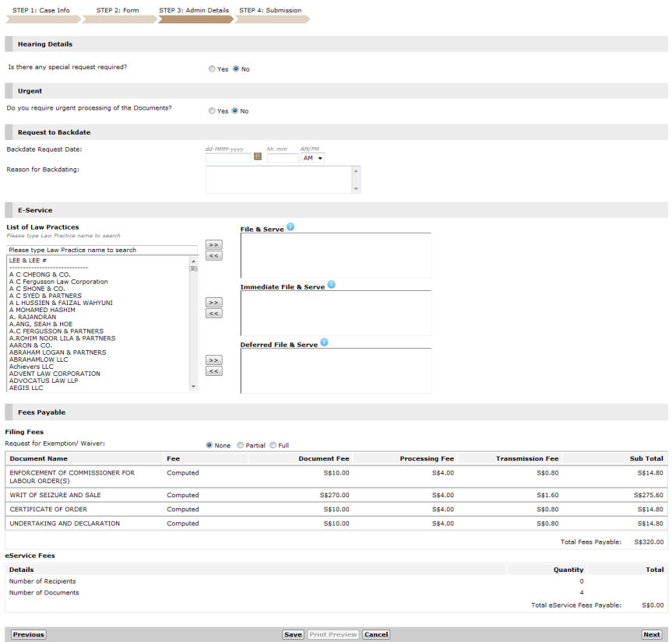Click the Next button
This screenshot has height=642, width=672.
point(651,634)
